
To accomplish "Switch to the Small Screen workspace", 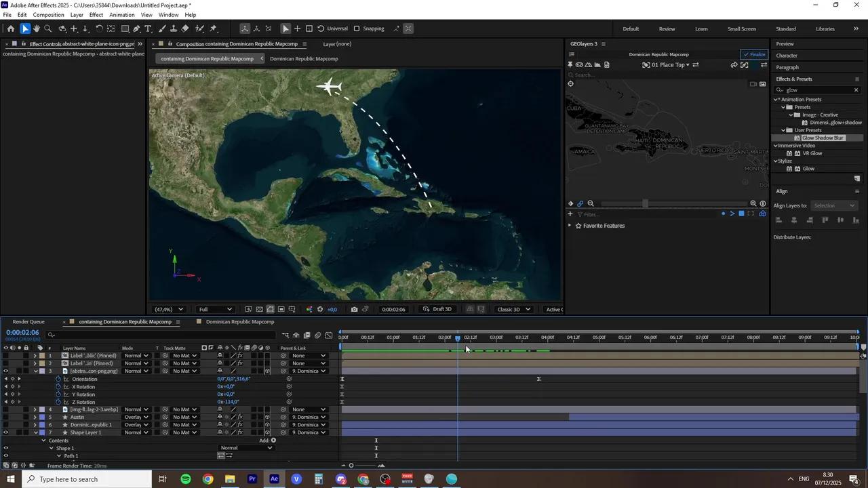I will (741, 28).
